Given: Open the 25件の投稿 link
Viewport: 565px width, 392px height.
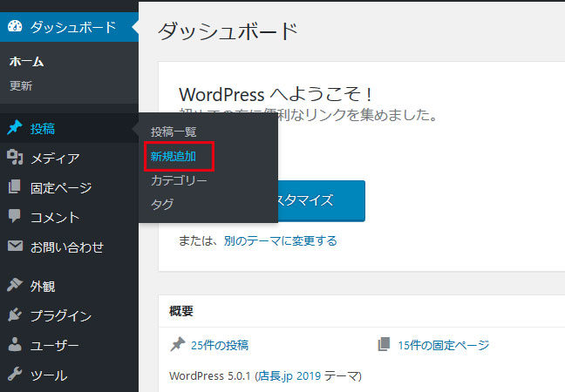Looking at the screenshot, I should pyautogui.click(x=220, y=345).
